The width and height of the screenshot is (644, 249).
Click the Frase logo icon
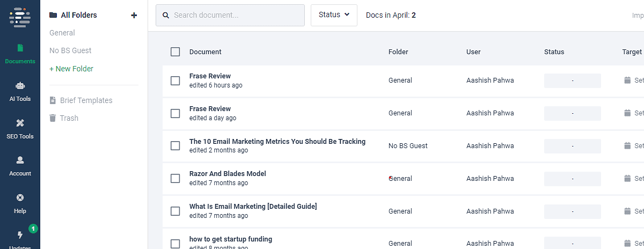[20, 17]
